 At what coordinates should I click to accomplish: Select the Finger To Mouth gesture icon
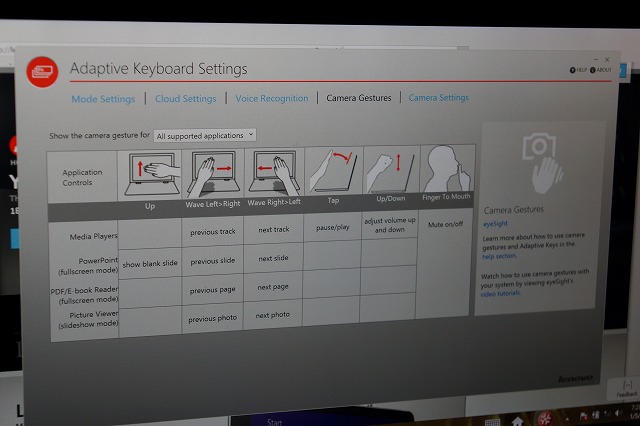(x=447, y=169)
